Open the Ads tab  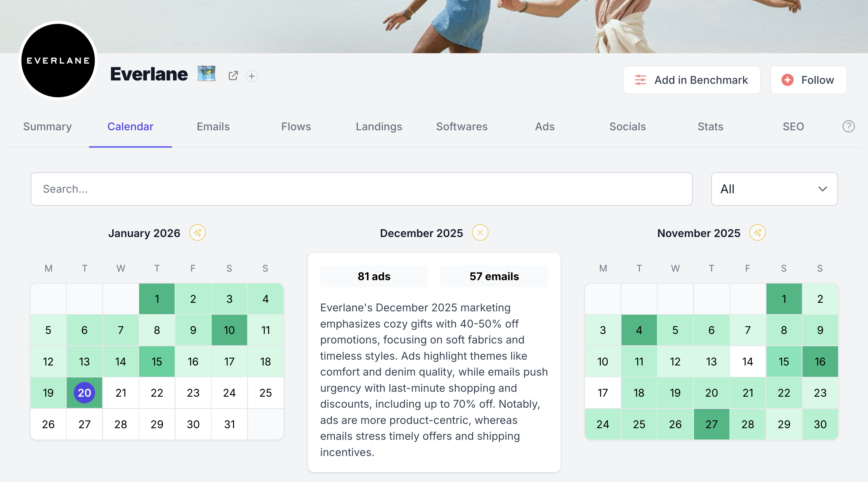544,127
